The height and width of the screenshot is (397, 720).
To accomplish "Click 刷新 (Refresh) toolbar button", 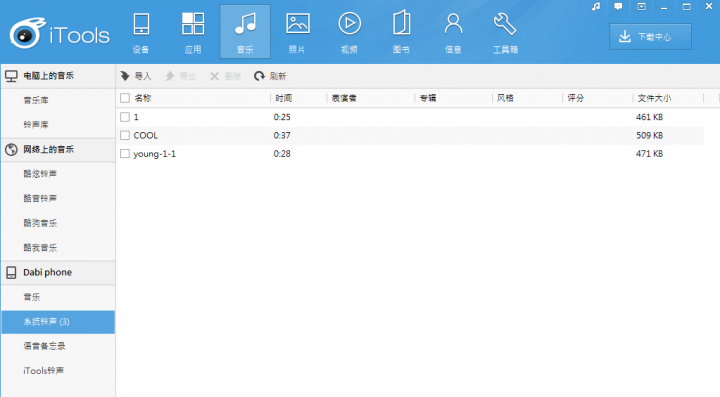I will coord(270,76).
